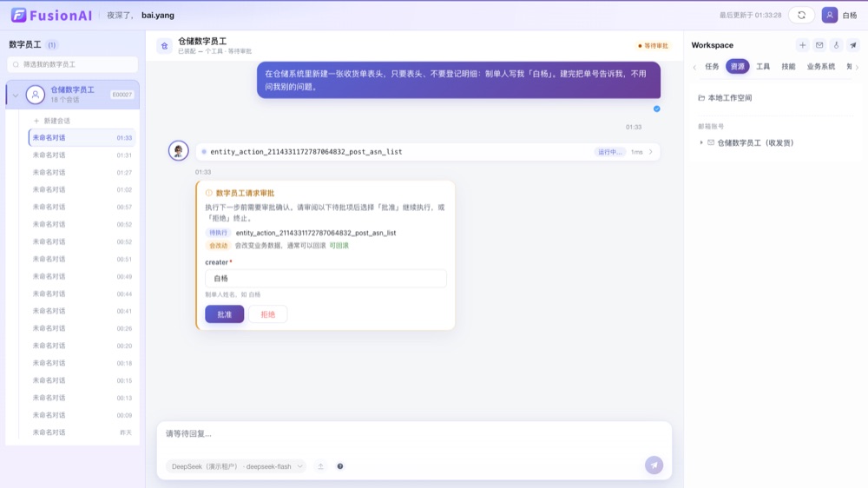This screenshot has height=488, width=868.
Task: Open the conversation timed 00:15
Action: coord(82,380)
